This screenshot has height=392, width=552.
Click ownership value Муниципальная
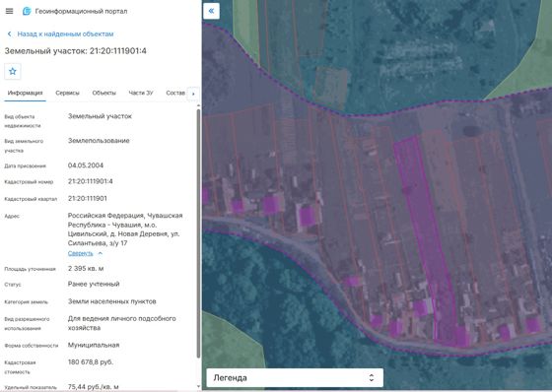(x=94, y=345)
